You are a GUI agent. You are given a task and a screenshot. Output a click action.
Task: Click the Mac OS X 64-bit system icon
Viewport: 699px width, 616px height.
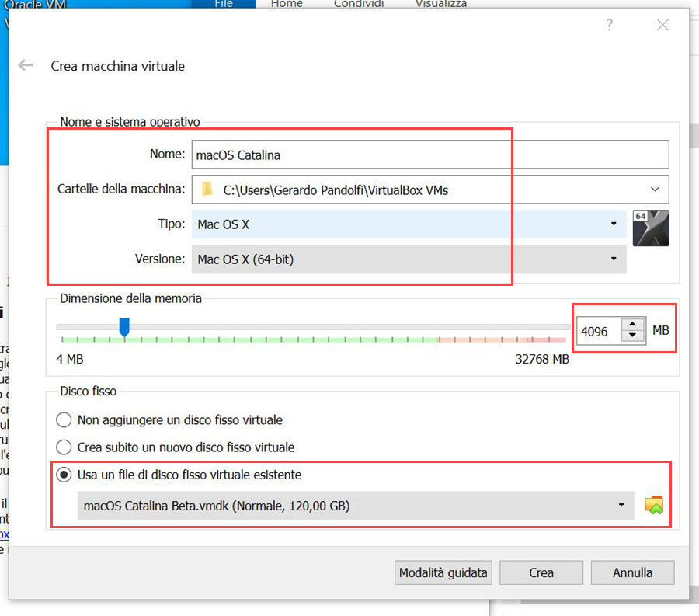click(651, 228)
